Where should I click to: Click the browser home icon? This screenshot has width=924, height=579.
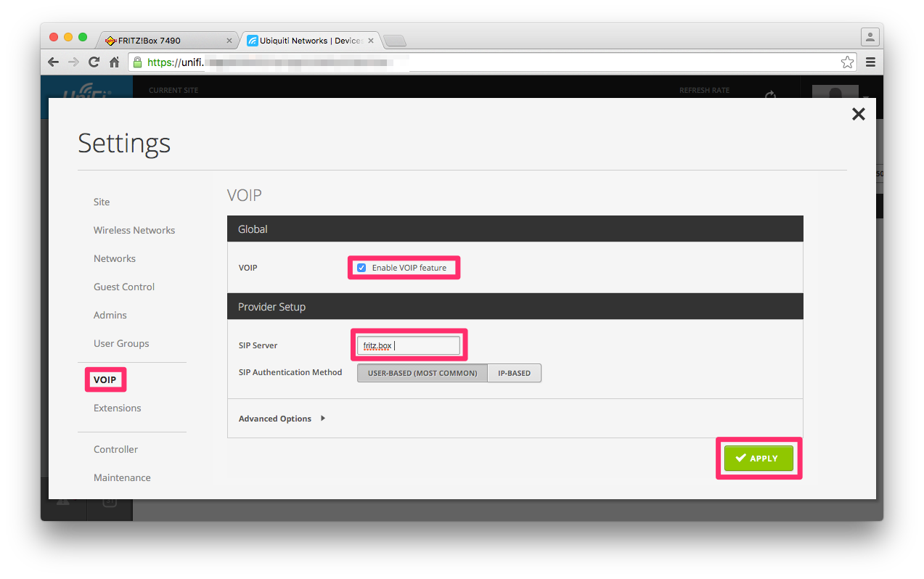pyautogui.click(x=114, y=62)
